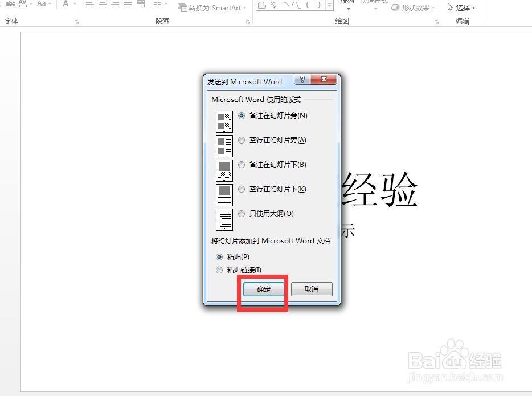
Task: Open the 形状效果 shape effects dropdown
Action: 412,7
